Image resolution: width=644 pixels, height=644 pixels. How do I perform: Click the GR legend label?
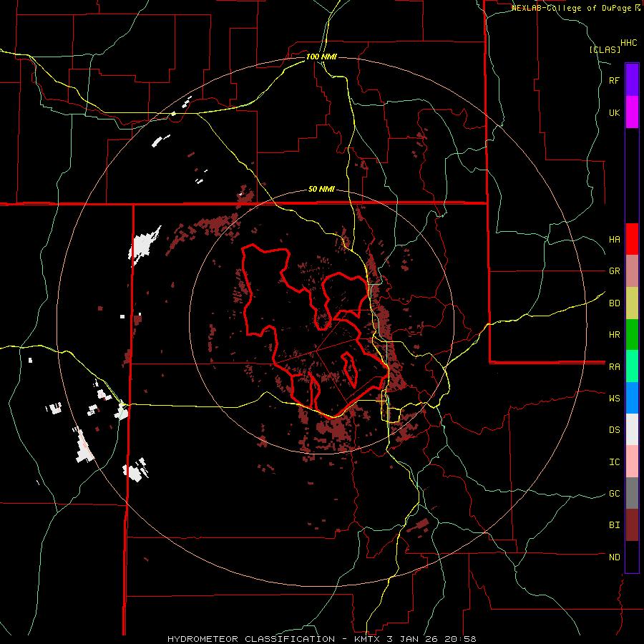point(614,271)
